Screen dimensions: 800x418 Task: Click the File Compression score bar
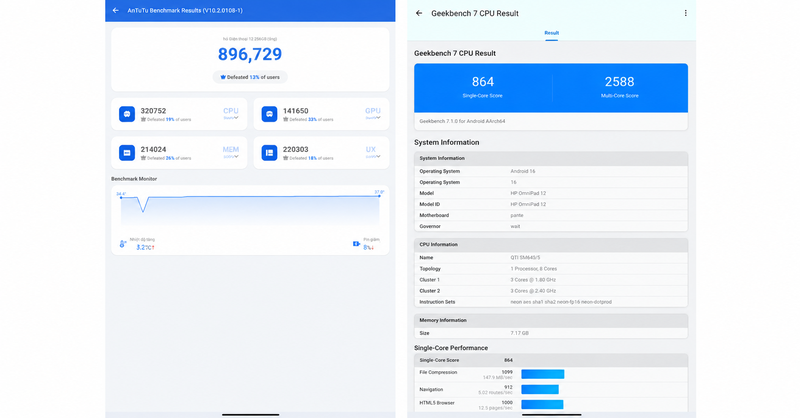coord(543,374)
